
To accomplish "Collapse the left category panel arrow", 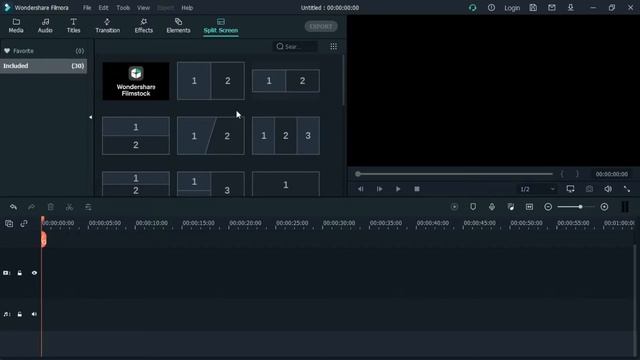I will [x=91, y=117].
